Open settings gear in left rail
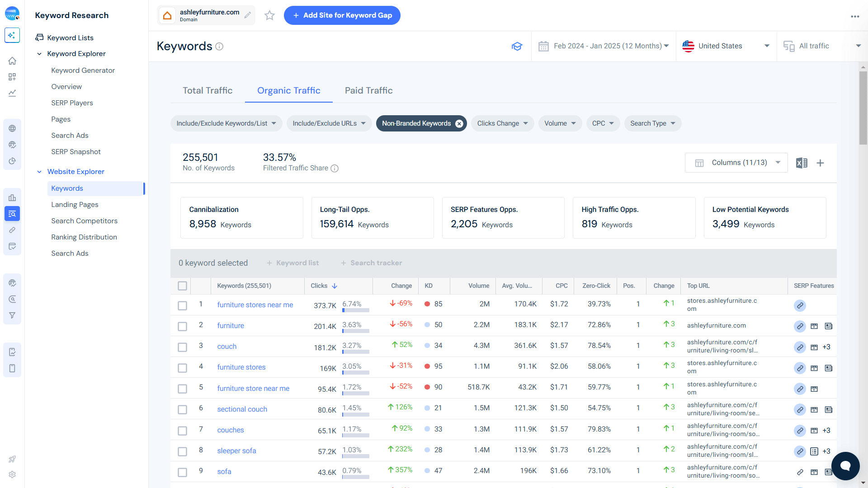The height and width of the screenshot is (488, 868). click(x=12, y=474)
